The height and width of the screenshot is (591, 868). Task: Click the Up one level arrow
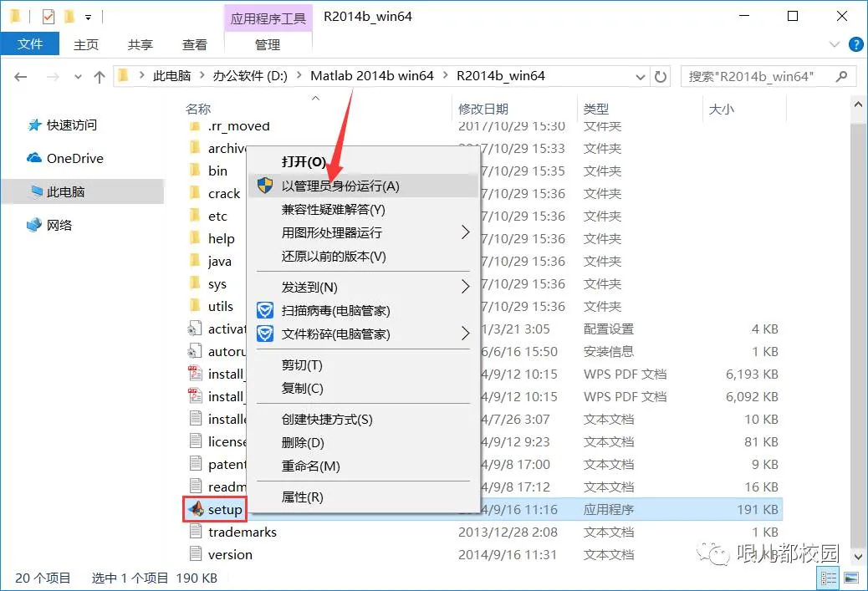[100, 77]
